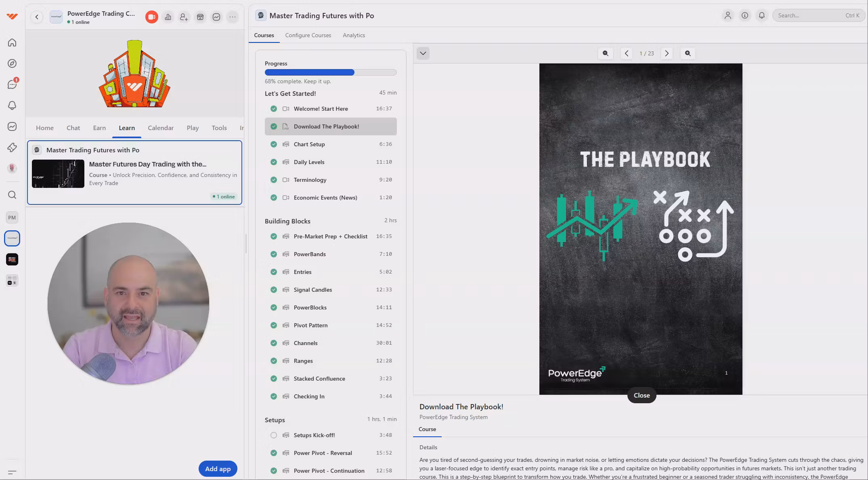Click the compass Discover sidebar icon

12,63
